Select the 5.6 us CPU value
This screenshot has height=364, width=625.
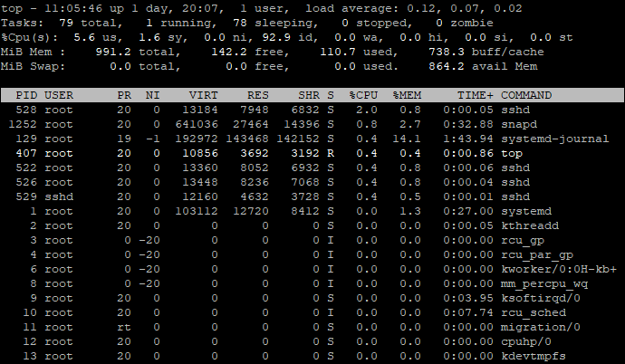click(x=84, y=37)
